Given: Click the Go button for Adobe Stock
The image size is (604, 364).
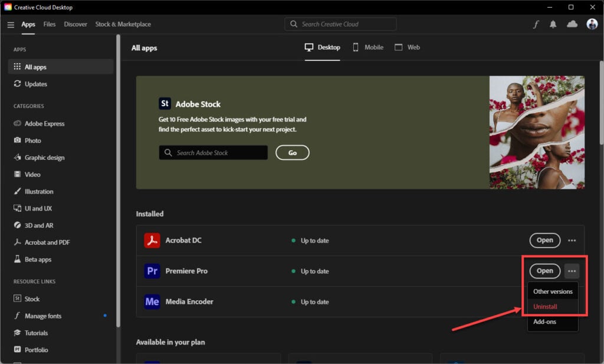Looking at the screenshot, I should (x=293, y=153).
